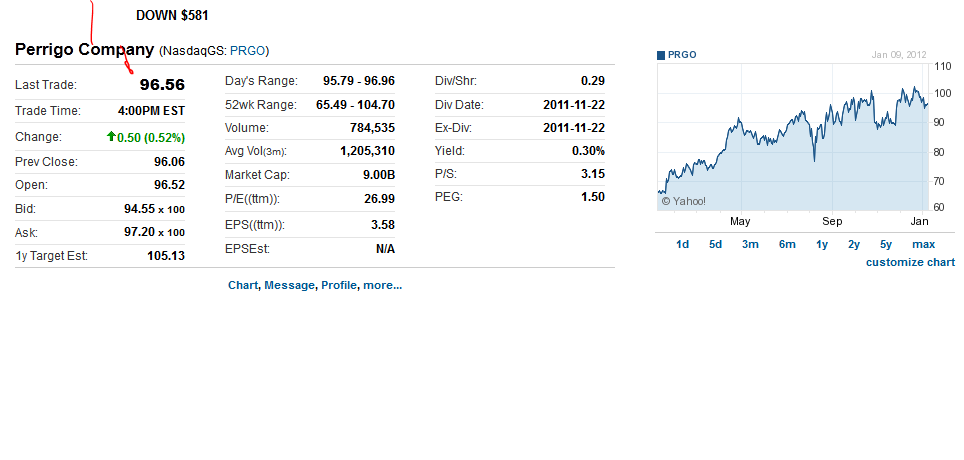Click the Prev Close value 96.06
Screen dimensions: 964x460
click(169, 162)
